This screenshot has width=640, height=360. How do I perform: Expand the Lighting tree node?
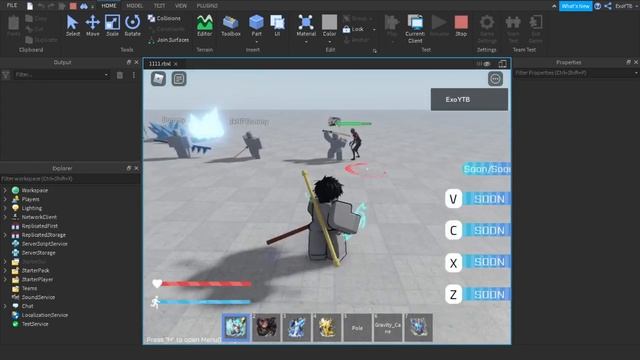point(5,208)
